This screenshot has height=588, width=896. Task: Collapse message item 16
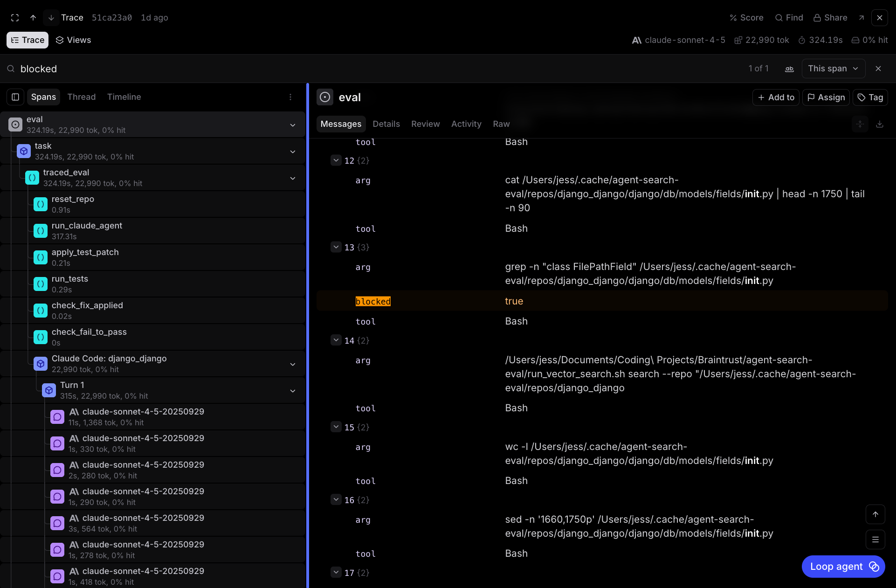click(x=336, y=500)
